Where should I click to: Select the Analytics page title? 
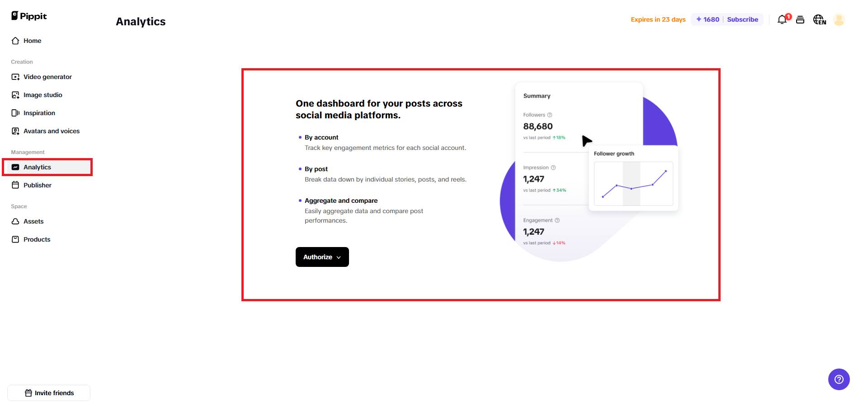coord(141,21)
